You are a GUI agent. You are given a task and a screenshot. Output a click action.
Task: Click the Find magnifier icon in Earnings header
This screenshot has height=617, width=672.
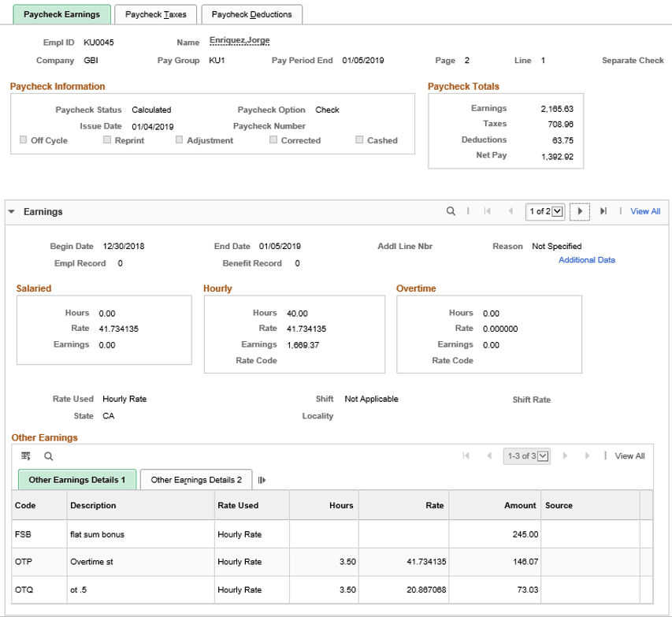[449, 210]
